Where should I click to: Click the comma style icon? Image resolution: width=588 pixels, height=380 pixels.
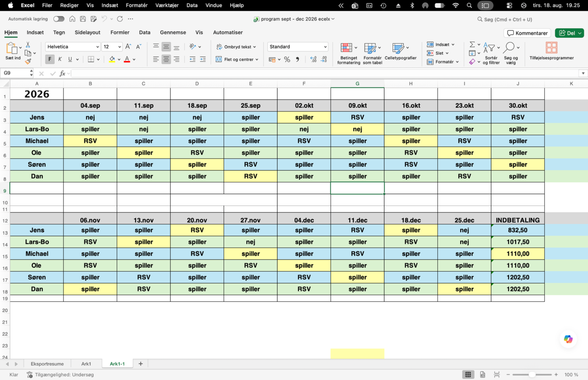click(x=297, y=59)
